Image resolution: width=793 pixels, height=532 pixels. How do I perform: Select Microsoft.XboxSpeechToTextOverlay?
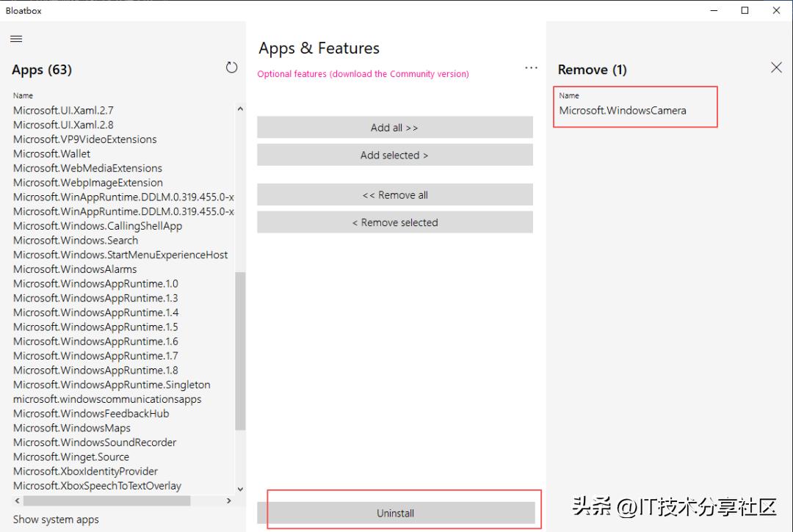pos(97,486)
